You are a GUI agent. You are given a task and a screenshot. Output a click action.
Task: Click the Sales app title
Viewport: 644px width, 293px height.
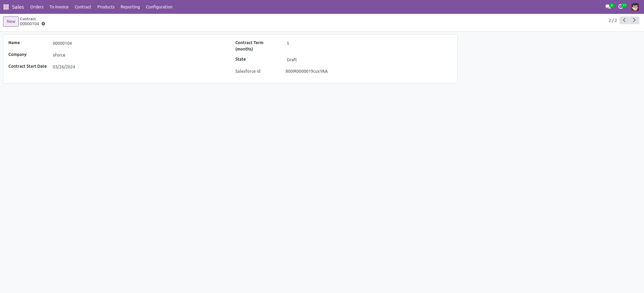click(18, 7)
